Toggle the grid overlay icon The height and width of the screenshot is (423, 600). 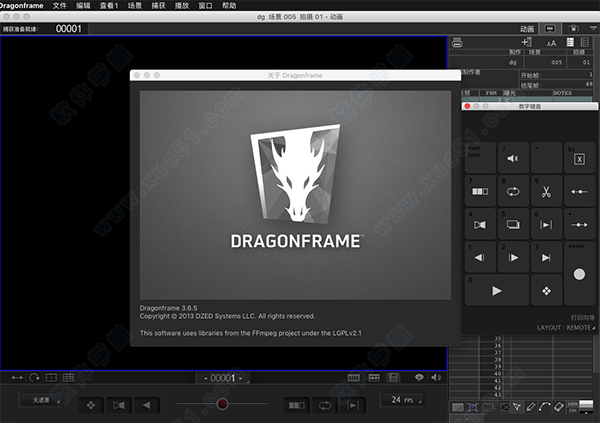pyautogui.click(x=68, y=378)
